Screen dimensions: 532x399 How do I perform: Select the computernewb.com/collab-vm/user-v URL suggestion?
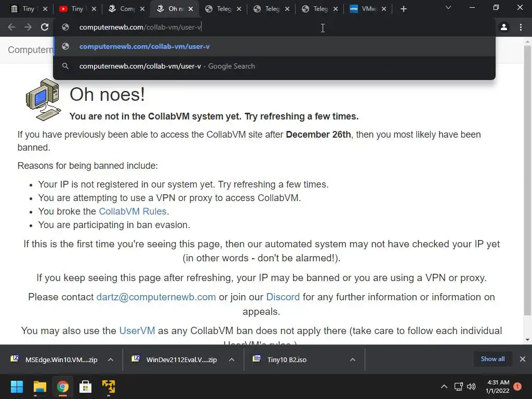tap(274, 46)
